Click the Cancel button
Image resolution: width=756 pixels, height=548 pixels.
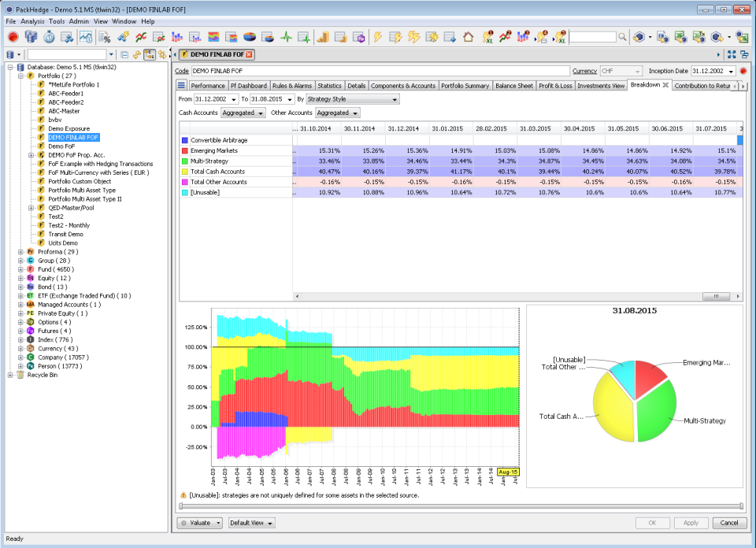coord(729,523)
